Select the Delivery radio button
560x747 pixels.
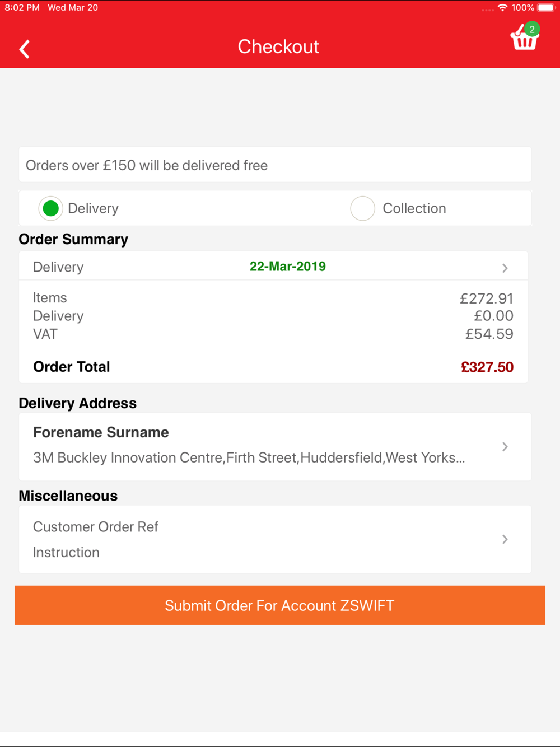tap(50, 208)
